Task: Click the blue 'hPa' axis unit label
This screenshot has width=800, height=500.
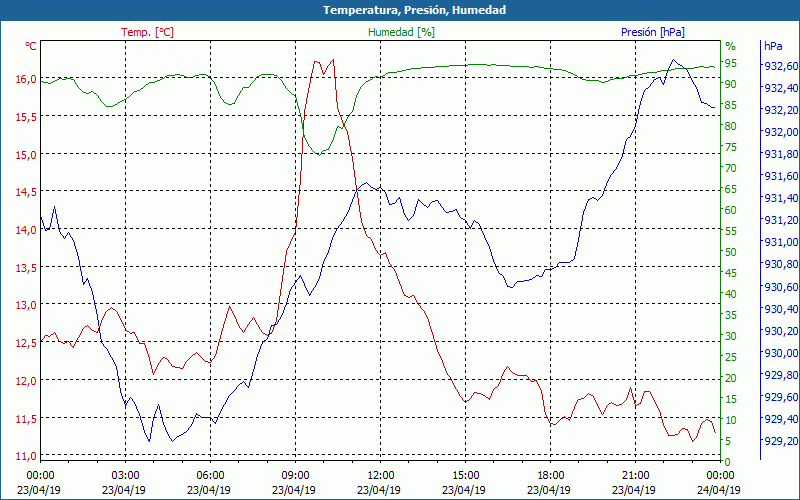Action: [x=773, y=46]
